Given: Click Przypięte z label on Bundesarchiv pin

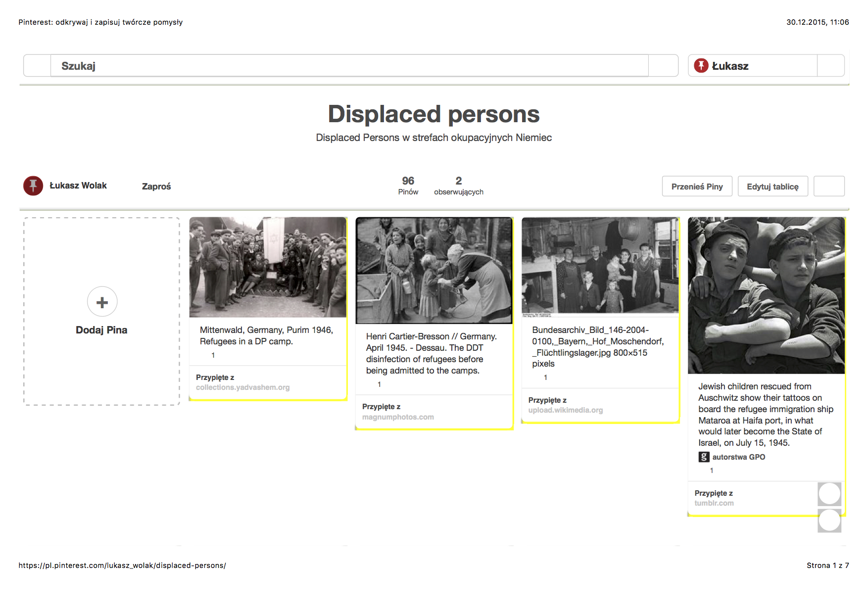Looking at the screenshot, I should [548, 400].
